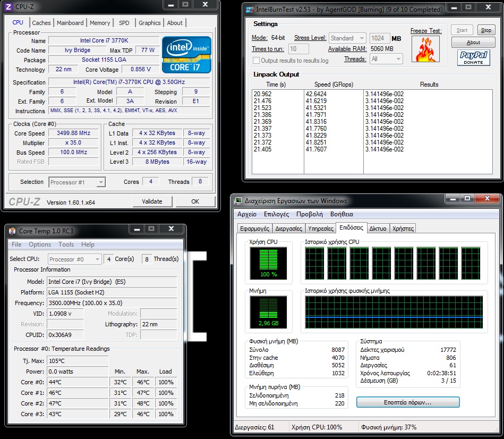Screen dimensions: 504x439
Task: Click the physical memory history graph
Action: 394,313
